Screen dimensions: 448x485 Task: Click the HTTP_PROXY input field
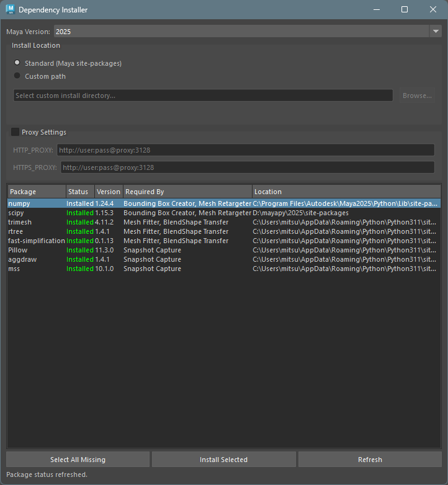click(246, 150)
